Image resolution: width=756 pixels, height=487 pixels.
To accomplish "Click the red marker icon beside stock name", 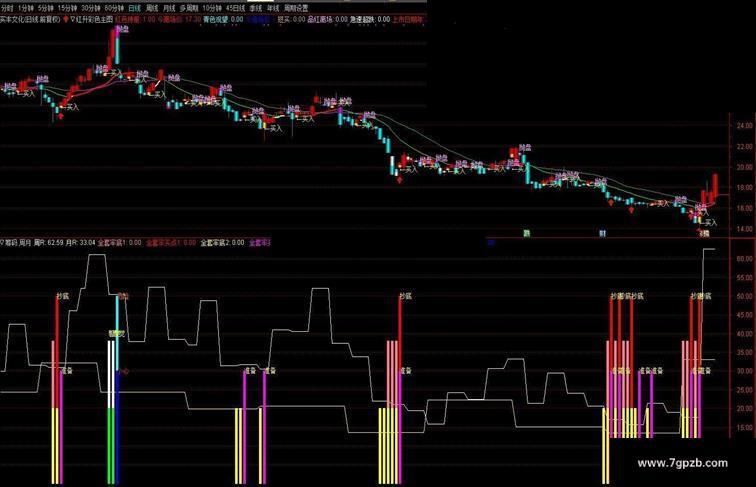I will coord(66,20).
